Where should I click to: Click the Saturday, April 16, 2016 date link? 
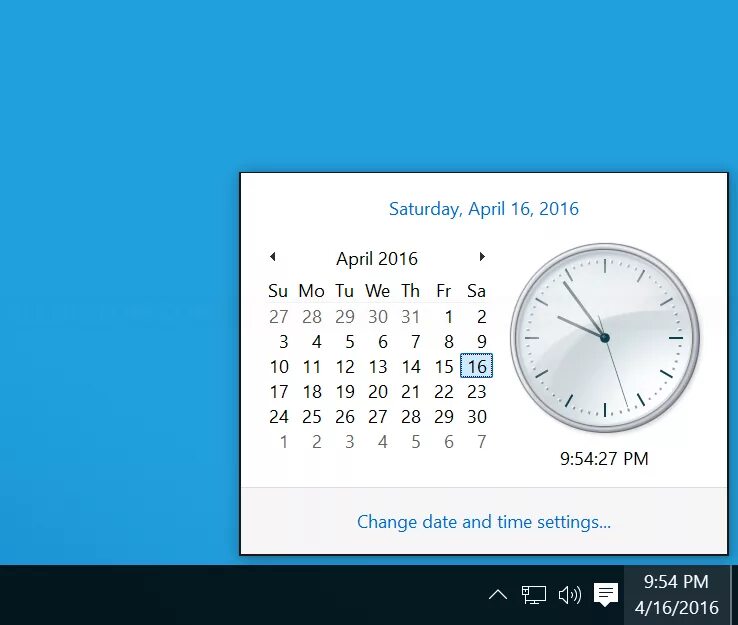pos(484,208)
